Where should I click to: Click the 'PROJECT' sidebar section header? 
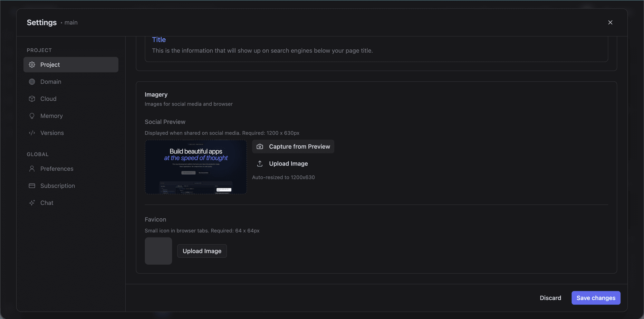tap(39, 50)
